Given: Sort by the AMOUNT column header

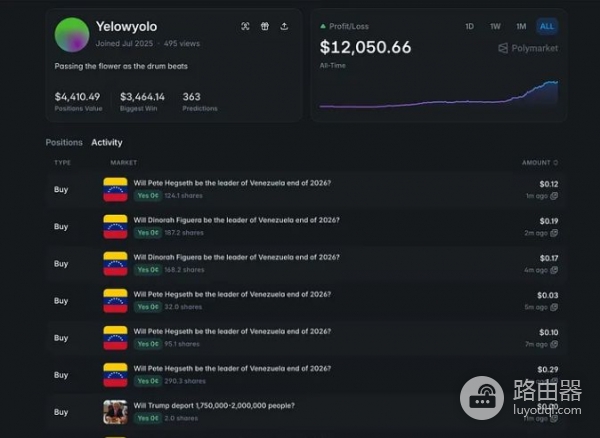Looking at the screenshot, I should (540, 163).
